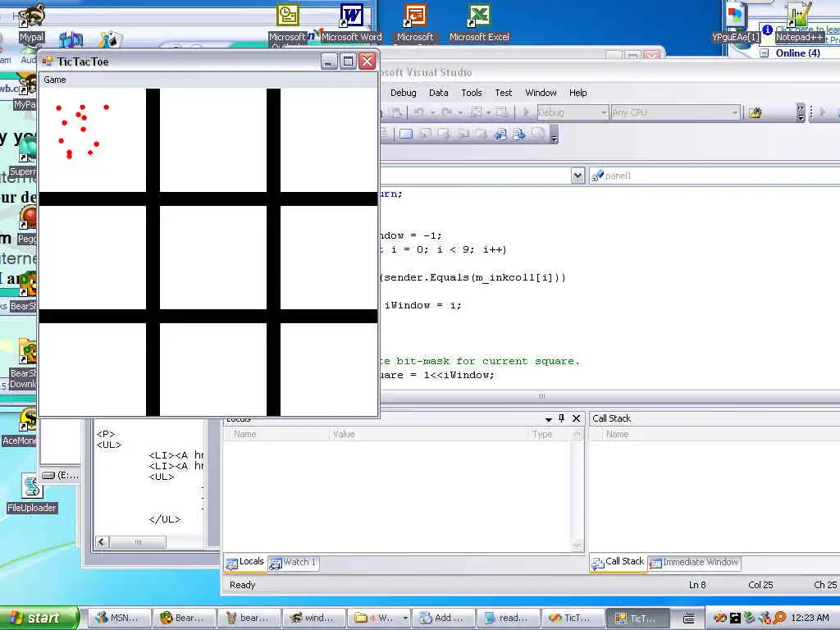The image size is (840, 630).
Task: Click the Type column header in Locals
Action: click(x=550, y=435)
